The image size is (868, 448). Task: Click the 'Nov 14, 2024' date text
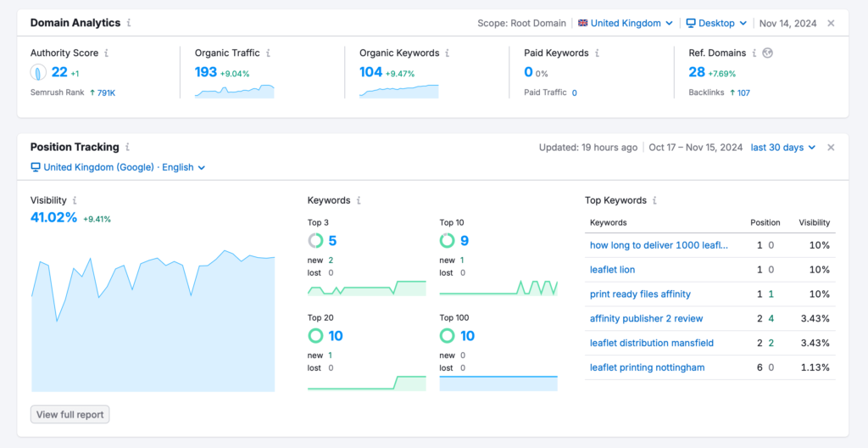tap(787, 23)
